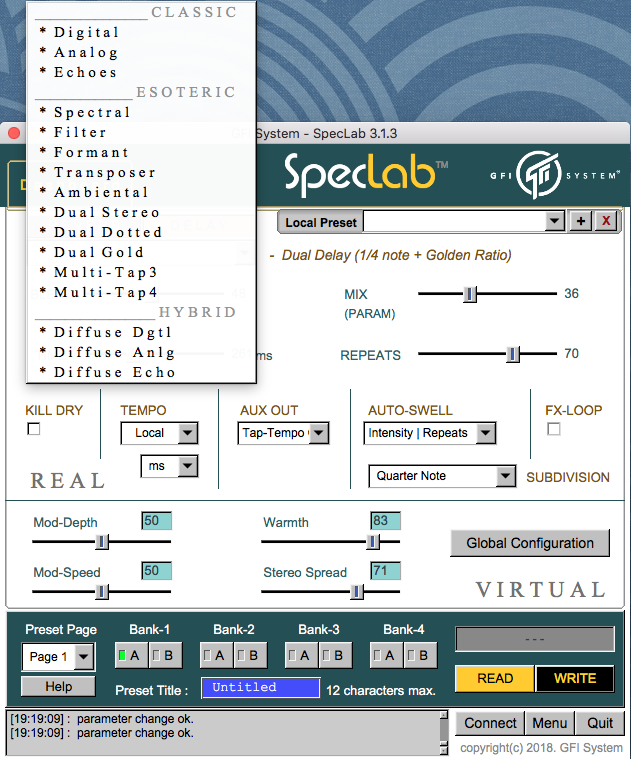Move the Stereo Spread slider
The width and height of the screenshot is (631, 759).
click(357, 592)
